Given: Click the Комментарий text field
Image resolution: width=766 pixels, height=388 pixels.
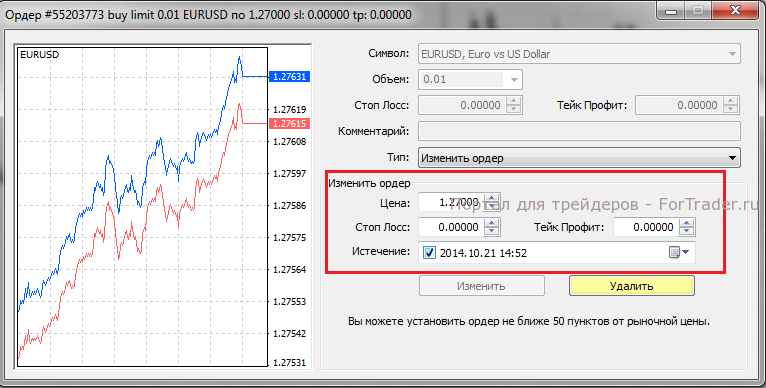Looking at the screenshot, I should point(579,131).
